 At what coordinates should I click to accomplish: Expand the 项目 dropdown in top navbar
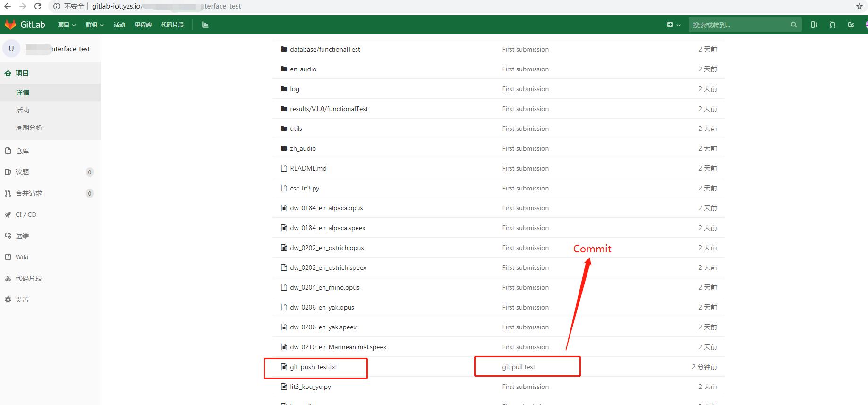(x=67, y=25)
